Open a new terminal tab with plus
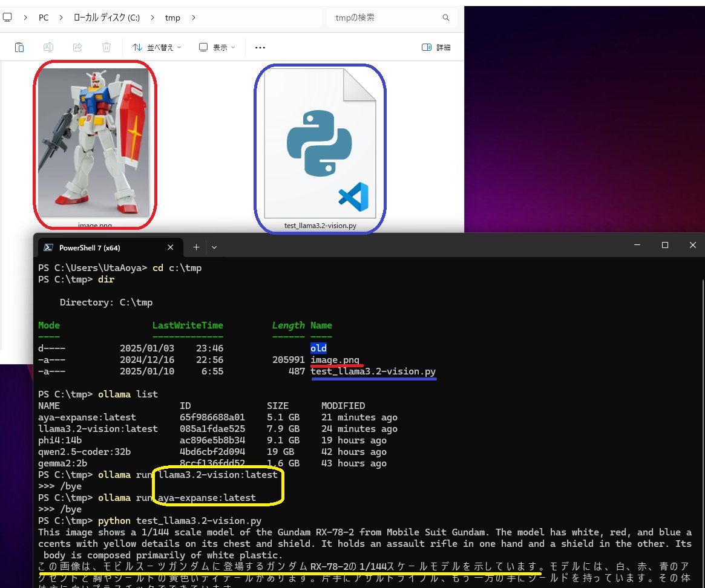705x588 pixels. tap(196, 247)
